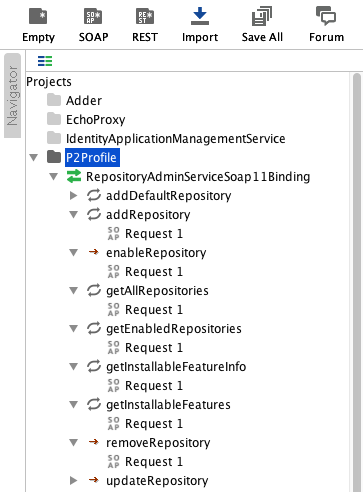This screenshot has width=363, height=492.
Task: Select the removeRepository operation label
Action: [158, 443]
